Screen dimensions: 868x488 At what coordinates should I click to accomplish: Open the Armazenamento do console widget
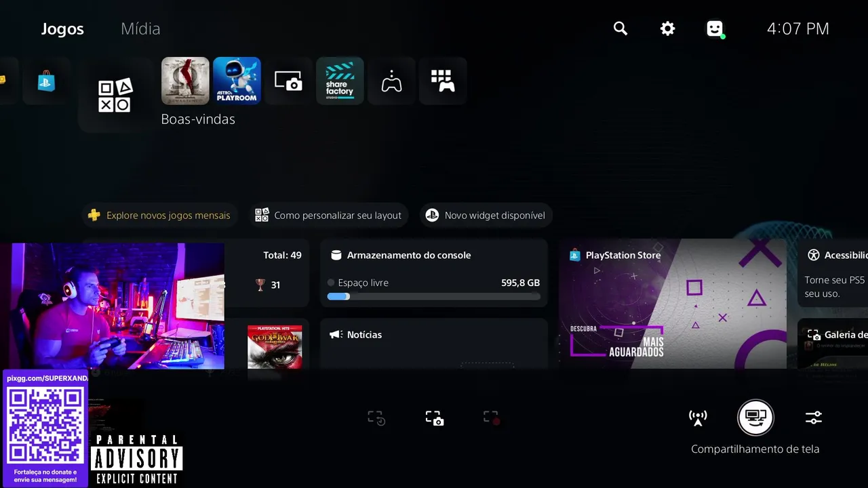click(x=434, y=272)
